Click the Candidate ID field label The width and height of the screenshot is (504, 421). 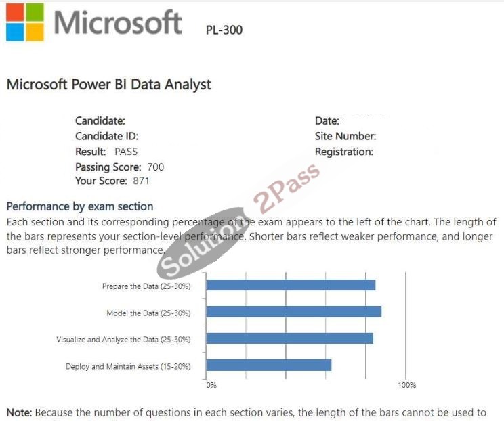point(107,136)
